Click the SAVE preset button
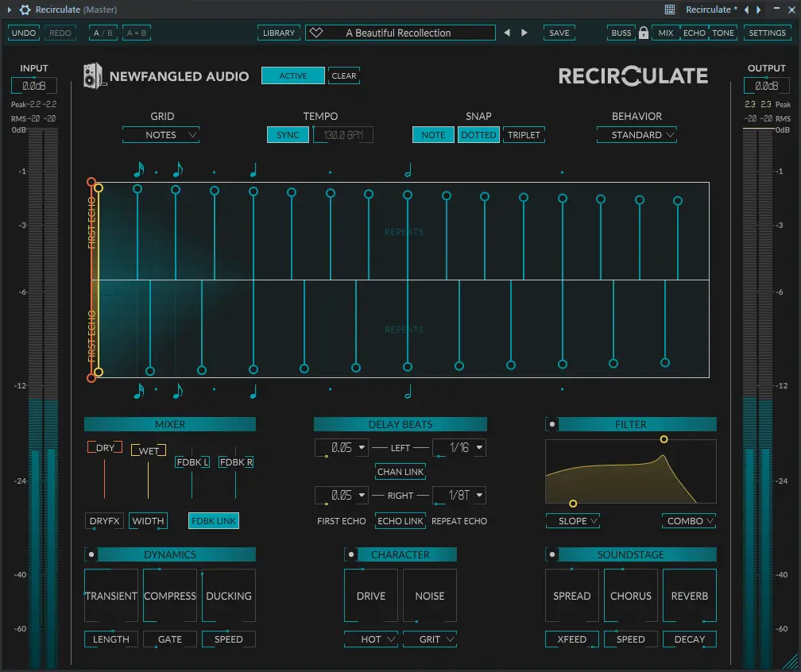Screen dimensions: 801x672 pyautogui.click(x=559, y=33)
